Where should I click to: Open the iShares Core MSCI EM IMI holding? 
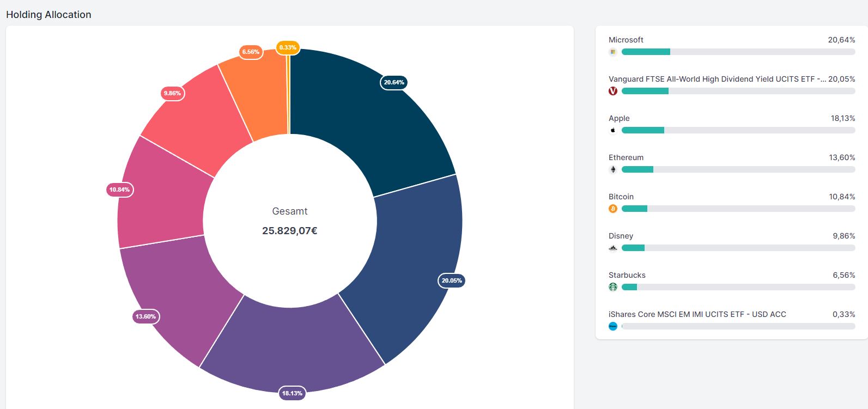coord(697,314)
